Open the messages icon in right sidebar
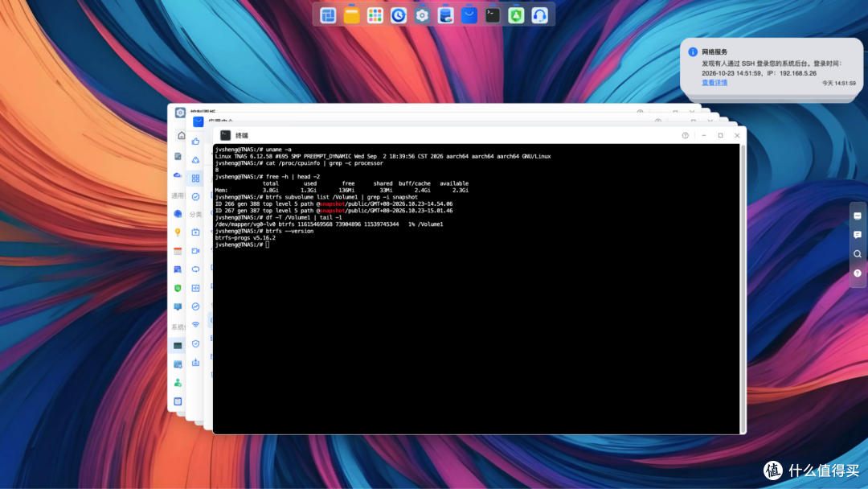This screenshot has height=489, width=868. (858, 235)
